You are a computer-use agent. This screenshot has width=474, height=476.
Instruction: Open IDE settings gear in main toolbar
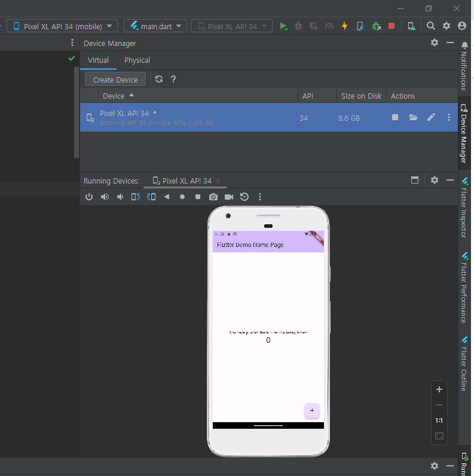pos(447,26)
